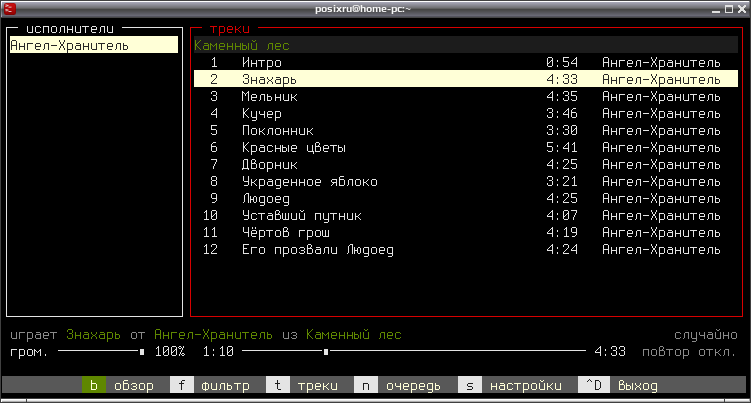Select artist Ангел-Хранитель in the исполнители panel
Viewport: 751px width, 403px height.
click(94, 45)
